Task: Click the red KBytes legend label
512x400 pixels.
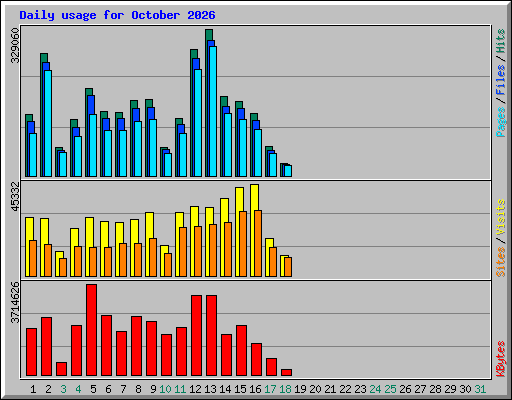Action: (x=501, y=359)
